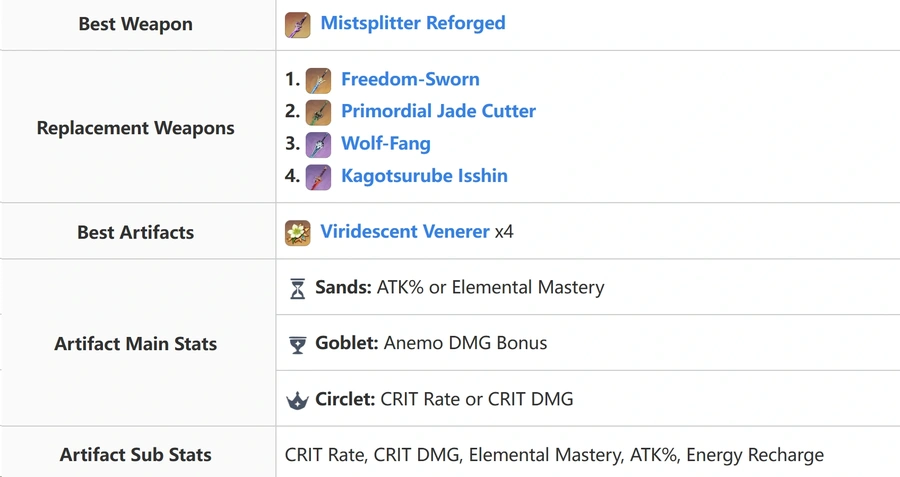900x477 pixels.
Task: Click the Viridescent Venerer flower icon
Action: (297, 233)
